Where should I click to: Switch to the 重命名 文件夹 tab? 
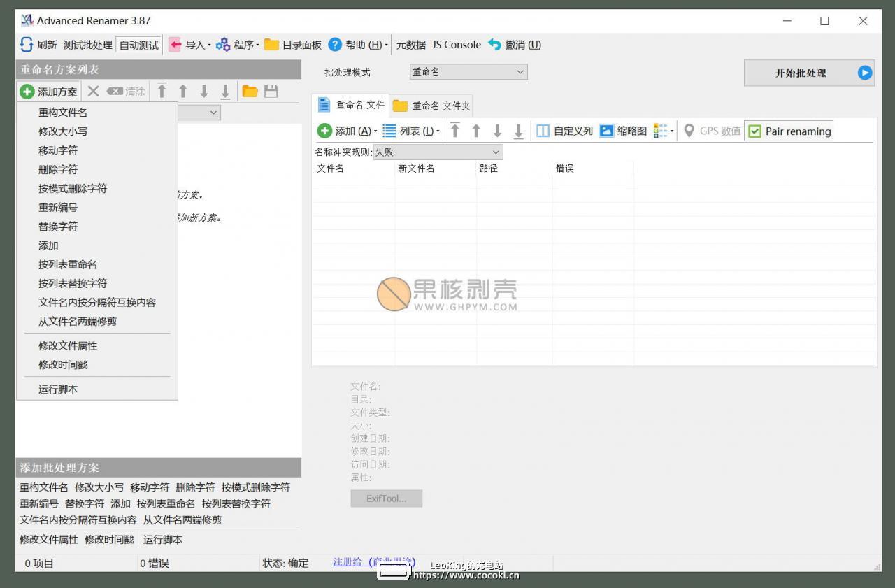coord(431,106)
